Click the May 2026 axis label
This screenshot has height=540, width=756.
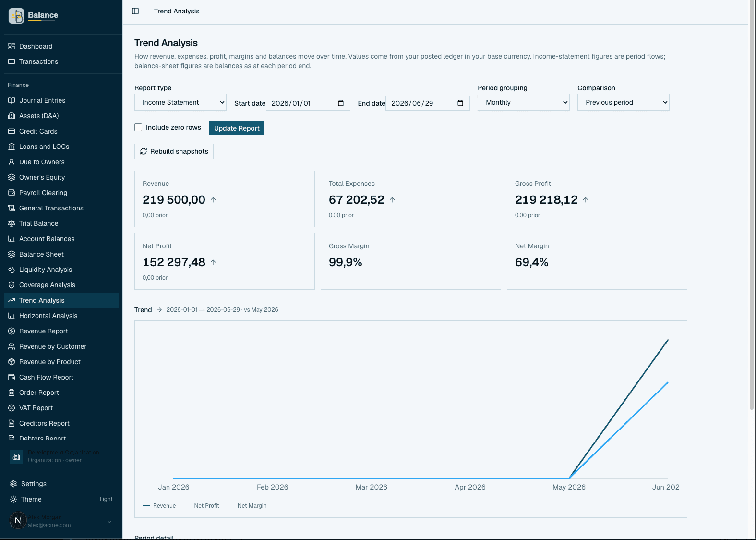(x=569, y=487)
